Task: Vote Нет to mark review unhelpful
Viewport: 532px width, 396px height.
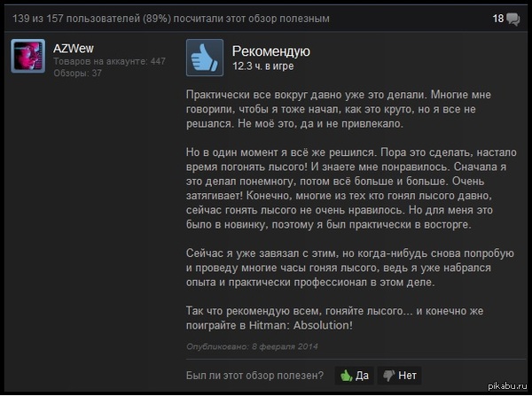Action: 399,376
